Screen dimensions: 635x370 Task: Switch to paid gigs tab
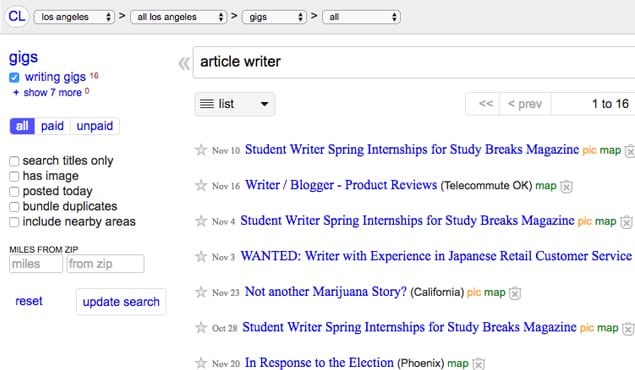coord(52,126)
